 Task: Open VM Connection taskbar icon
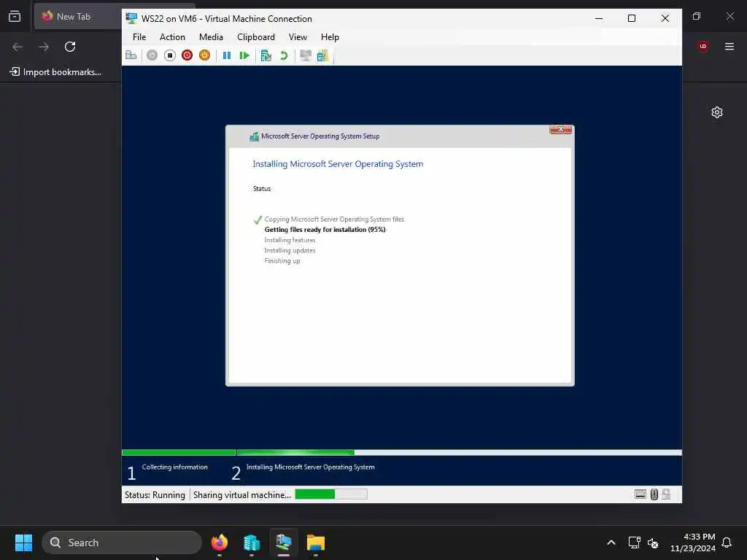coord(284,542)
